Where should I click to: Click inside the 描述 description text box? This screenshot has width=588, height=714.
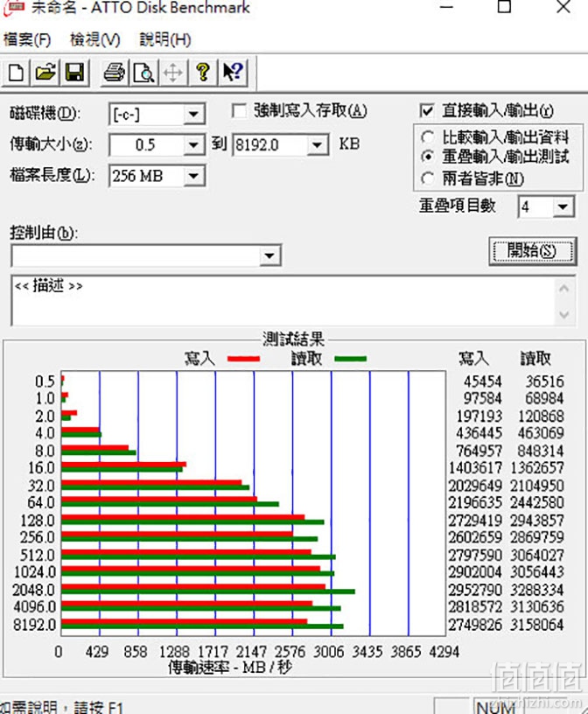click(283, 300)
